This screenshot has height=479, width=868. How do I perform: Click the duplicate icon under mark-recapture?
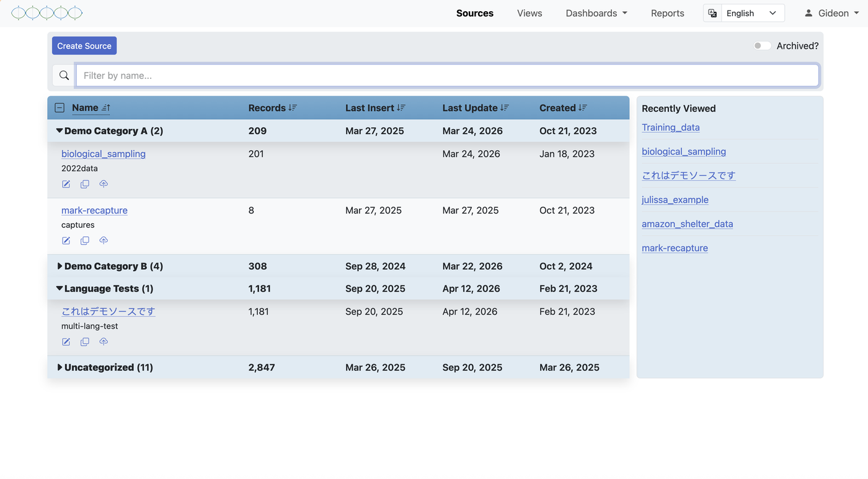tap(85, 240)
